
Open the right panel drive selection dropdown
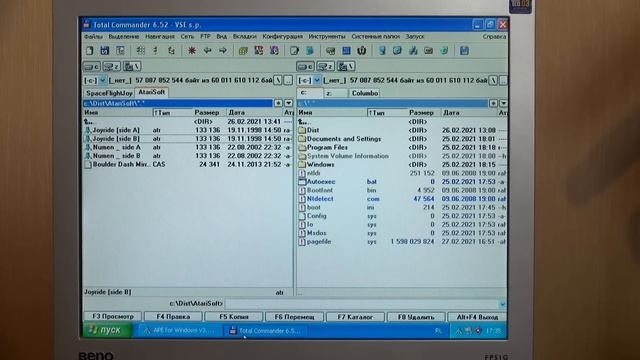coord(317,80)
